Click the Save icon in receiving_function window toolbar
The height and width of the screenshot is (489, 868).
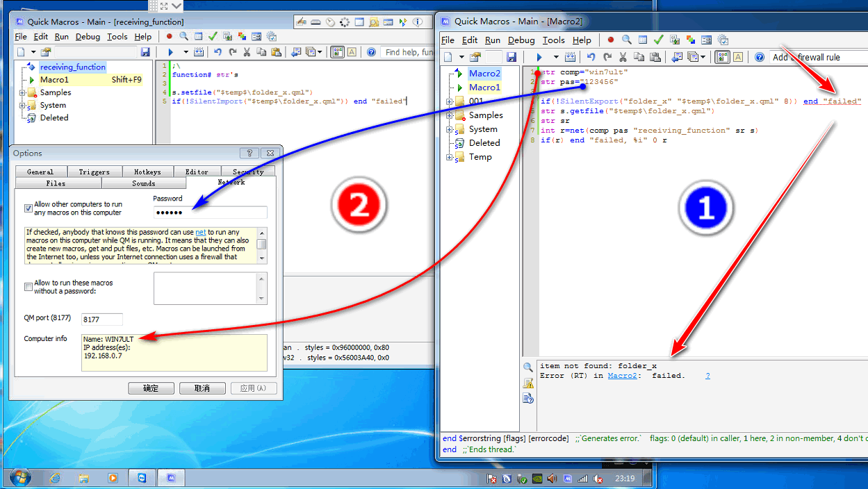145,52
